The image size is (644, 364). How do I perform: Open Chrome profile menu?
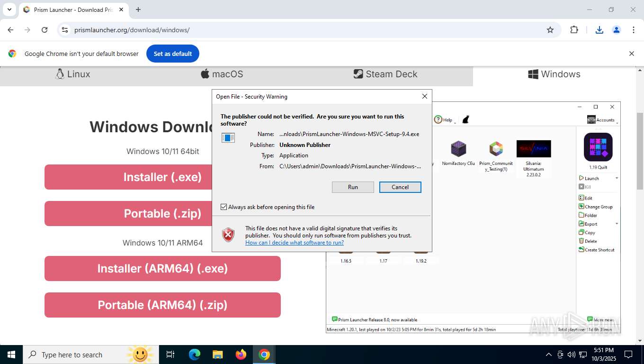point(617,30)
